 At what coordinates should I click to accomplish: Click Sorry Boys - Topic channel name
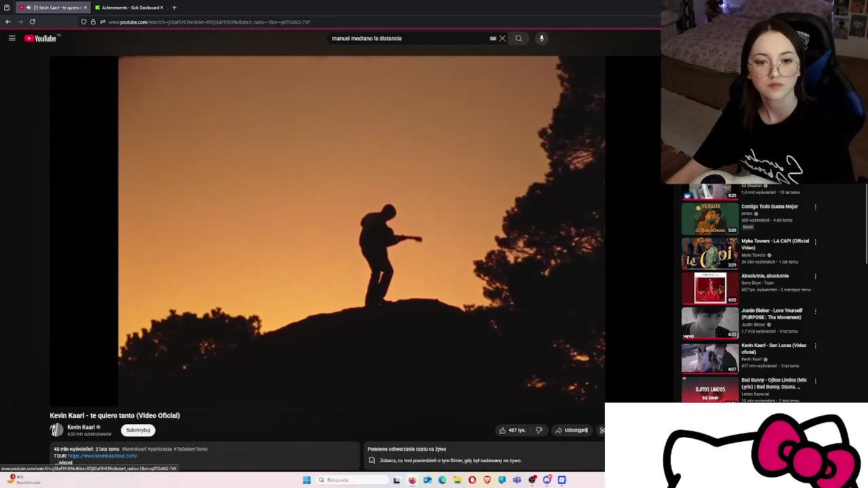[757, 283]
